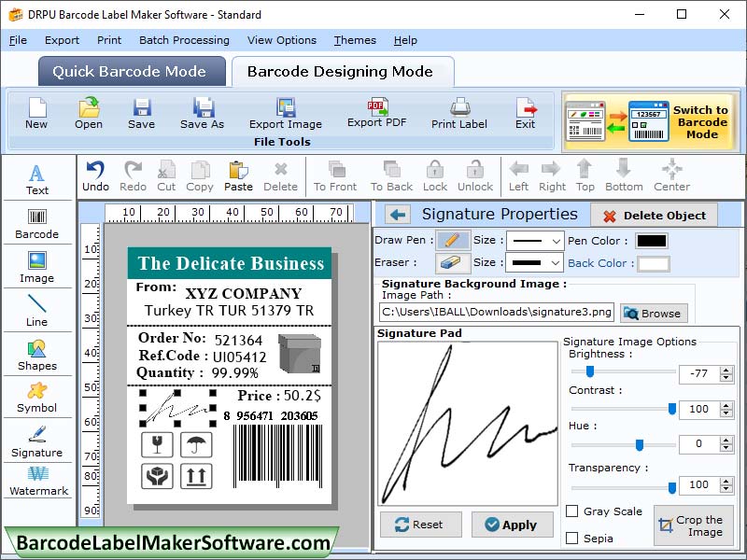Align object to Bottom
Screen dimensions: 747x560
point(624,176)
